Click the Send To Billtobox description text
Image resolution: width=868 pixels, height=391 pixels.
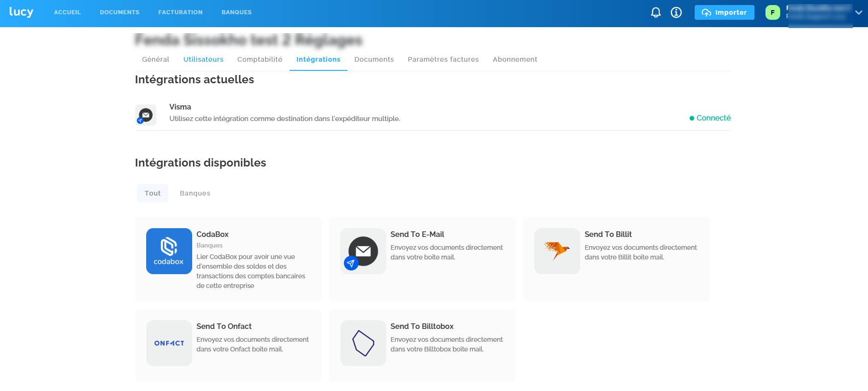447,344
